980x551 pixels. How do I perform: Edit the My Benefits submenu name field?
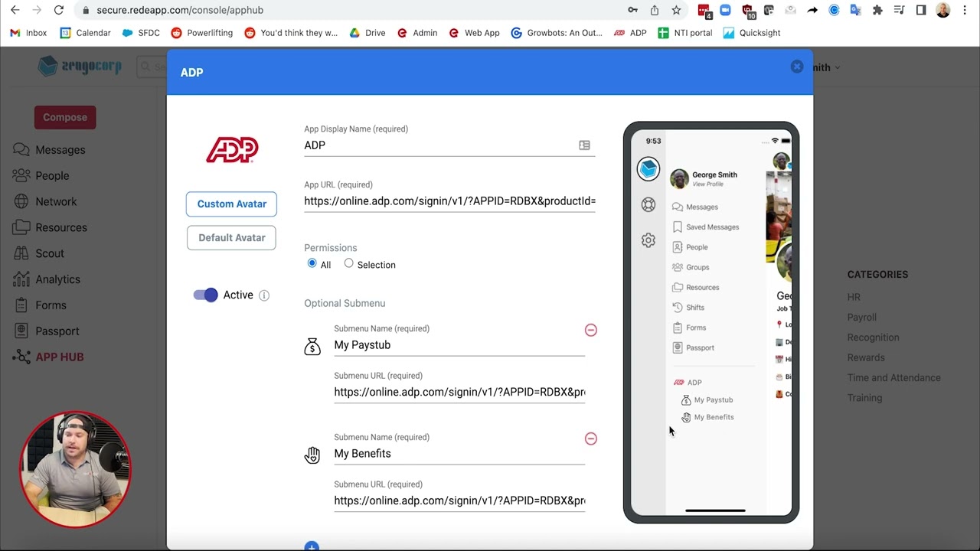pos(459,454)
